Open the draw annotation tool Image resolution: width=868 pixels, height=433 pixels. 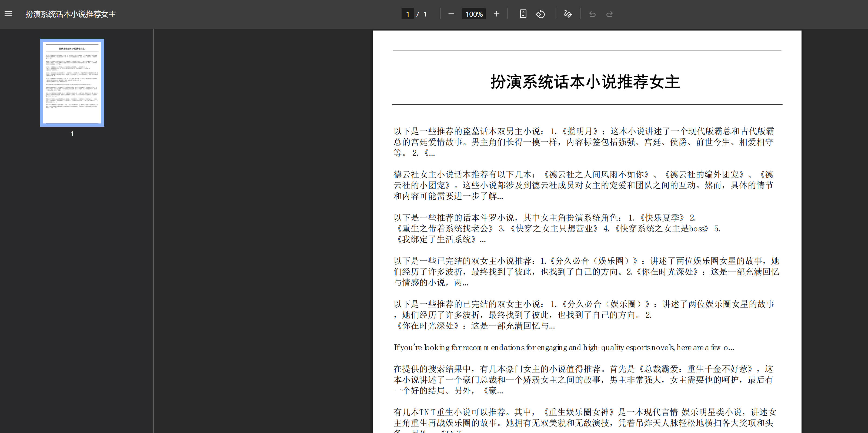[x=567, y=14]
